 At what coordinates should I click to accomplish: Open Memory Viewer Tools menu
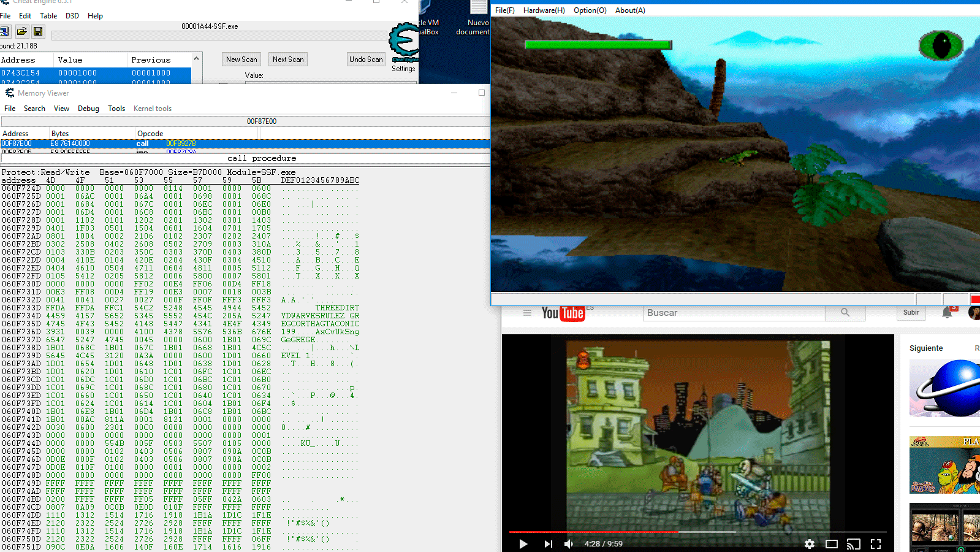[116, 109]
